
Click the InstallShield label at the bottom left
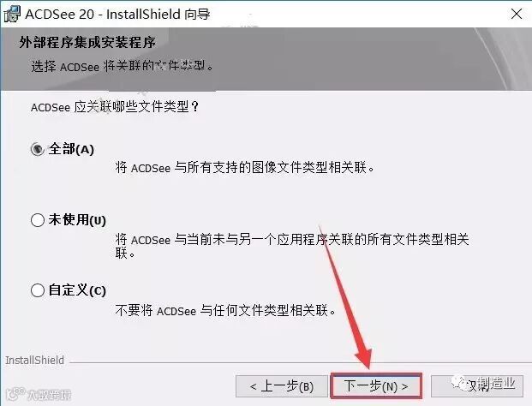34,361
